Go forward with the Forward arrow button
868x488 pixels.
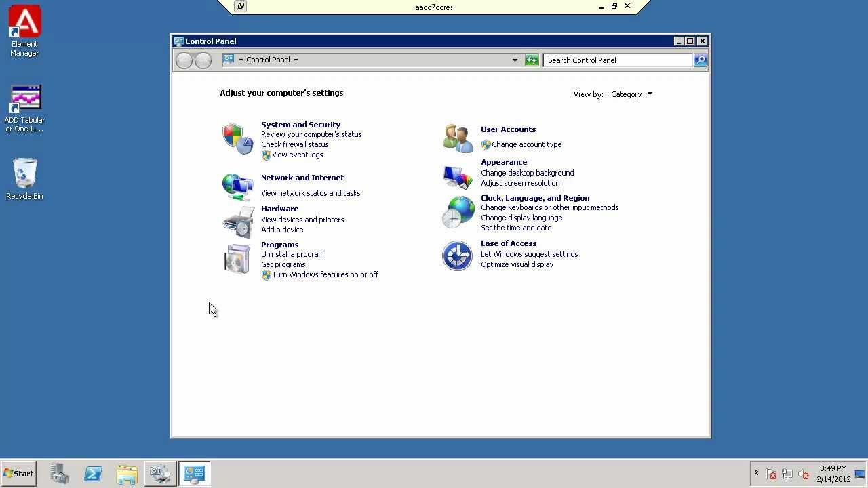tap(203, 60)
